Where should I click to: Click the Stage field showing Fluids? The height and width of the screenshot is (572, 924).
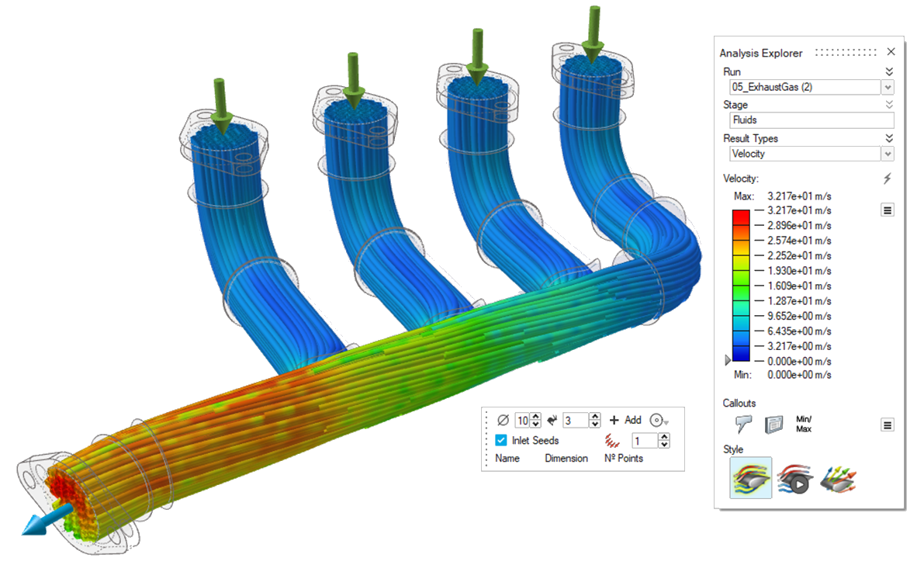coord(811,120)
